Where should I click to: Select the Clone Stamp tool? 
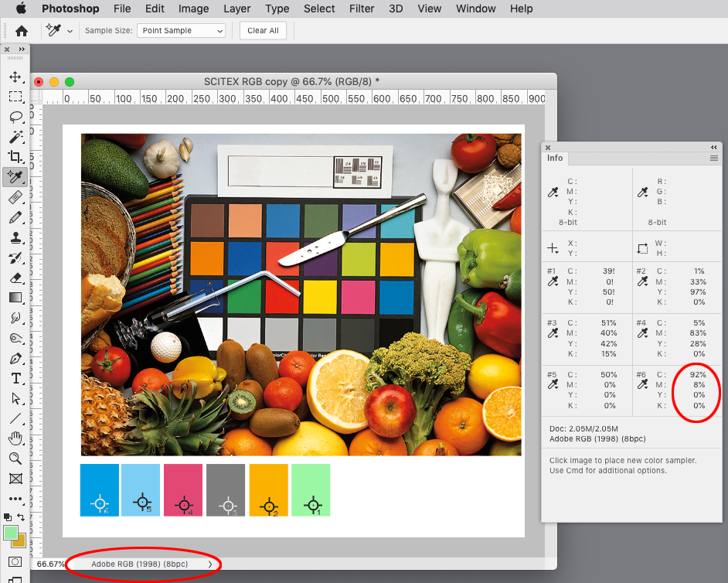tap(15, 237)
